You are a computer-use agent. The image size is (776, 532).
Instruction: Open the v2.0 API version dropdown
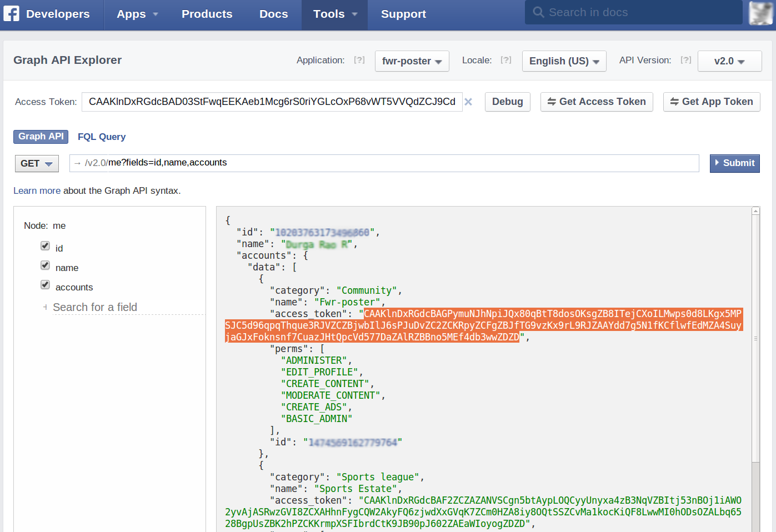click(x=729, y=61)
